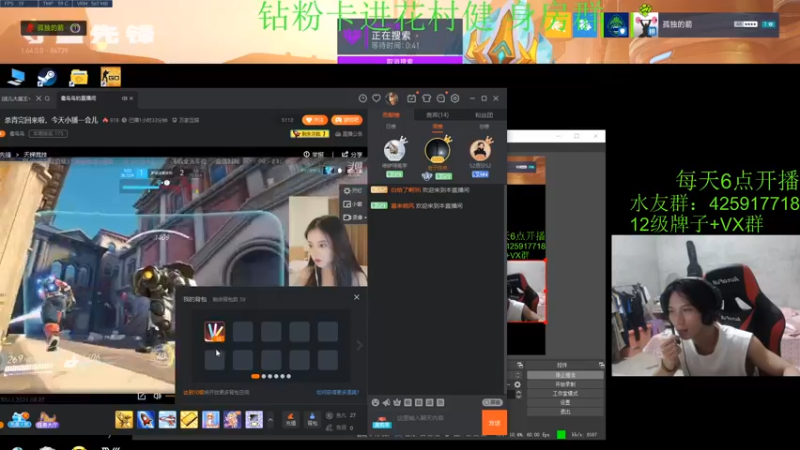Switch to the 贵宾(14) tab
The width and height of the screenshot is (800, 450).
437,115
